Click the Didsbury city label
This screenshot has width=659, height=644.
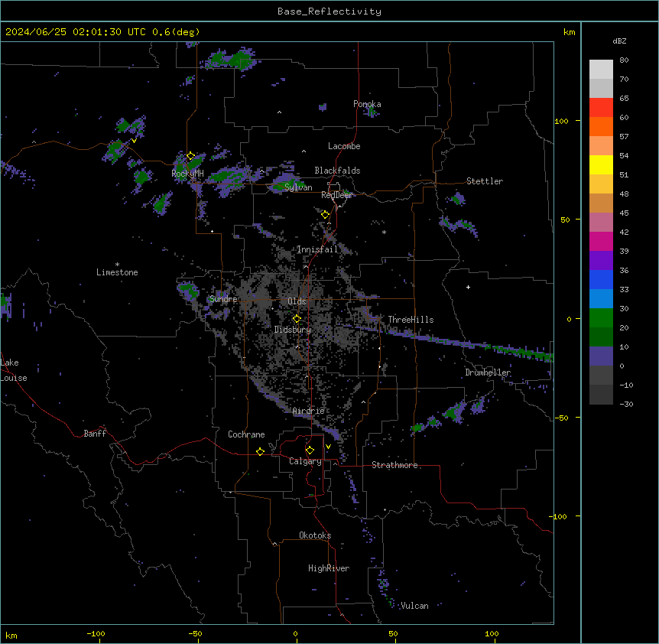[x=293, y=330]
